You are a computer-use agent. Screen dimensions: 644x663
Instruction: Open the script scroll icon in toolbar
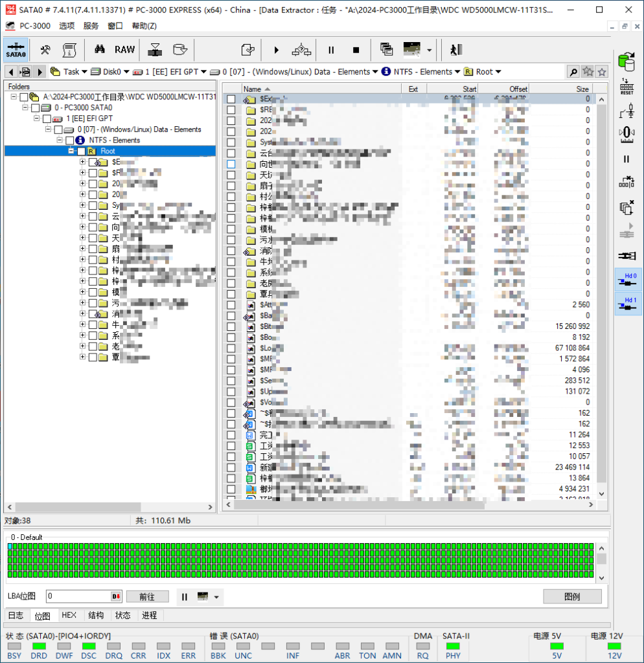tap(69, 50)
